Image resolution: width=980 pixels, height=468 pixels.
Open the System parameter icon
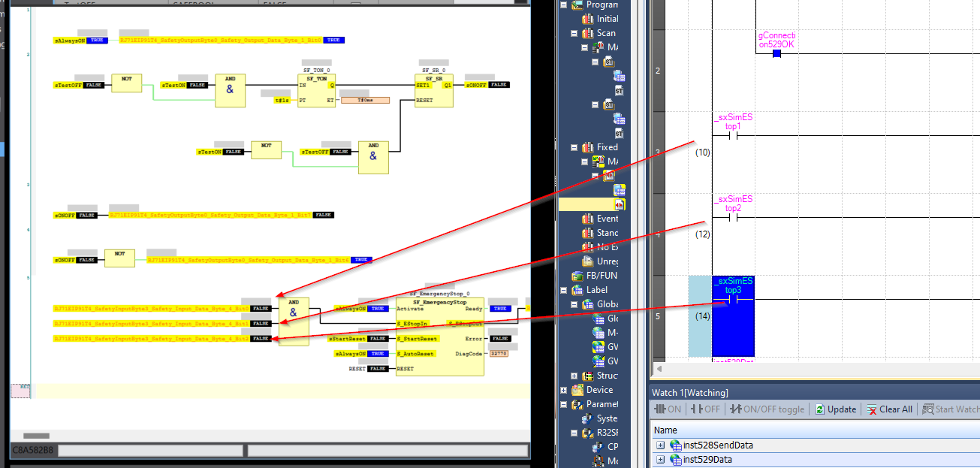pyautogui.click(x=590, y=418)
